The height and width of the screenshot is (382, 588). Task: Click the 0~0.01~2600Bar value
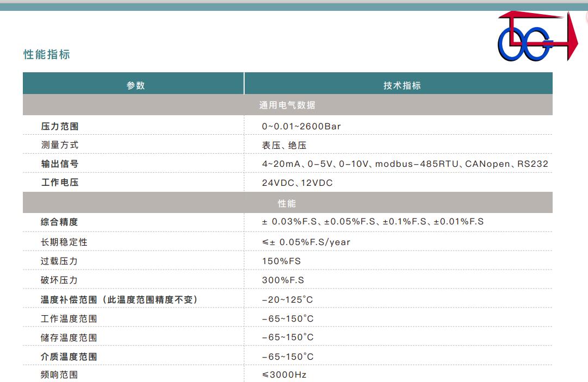point(301,126)
